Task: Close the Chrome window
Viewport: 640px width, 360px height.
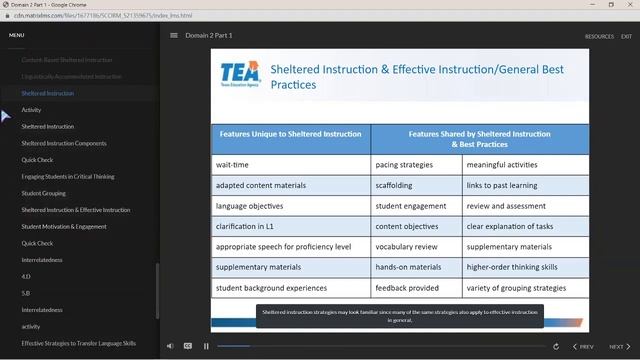Action: click(x=630, y=4)
